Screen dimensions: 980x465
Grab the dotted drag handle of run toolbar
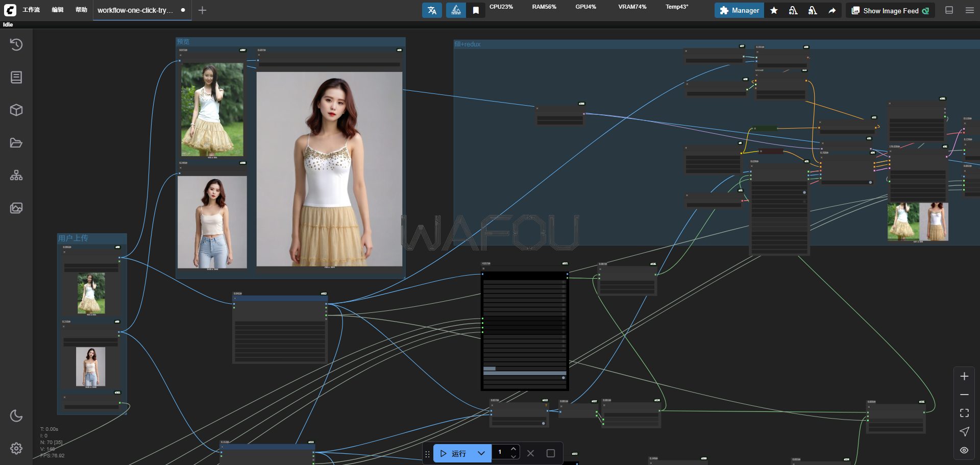coord(427,454)
